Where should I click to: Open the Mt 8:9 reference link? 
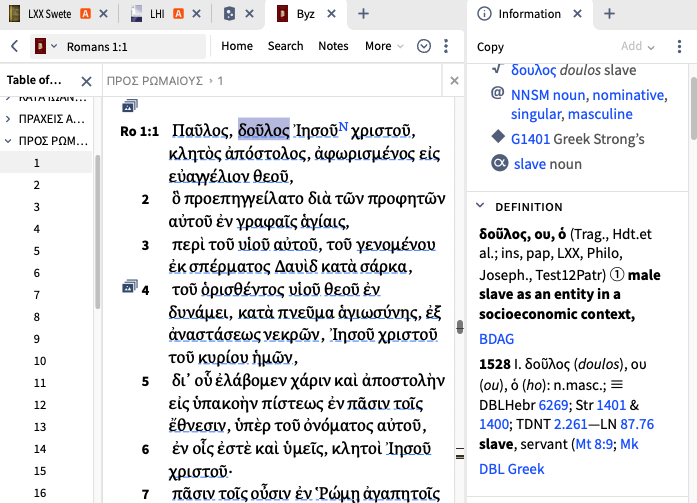tap(594, 444)
